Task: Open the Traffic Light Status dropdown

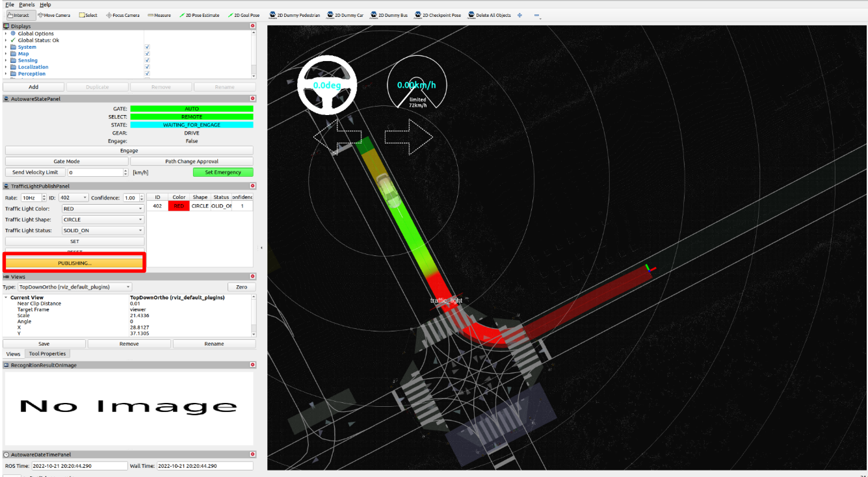Action: click(103, 231)
